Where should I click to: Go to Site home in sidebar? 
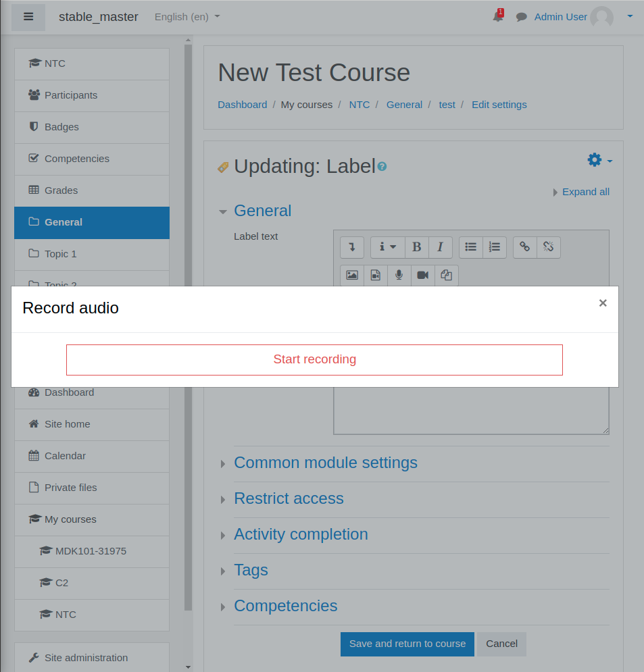pos(92,424)
